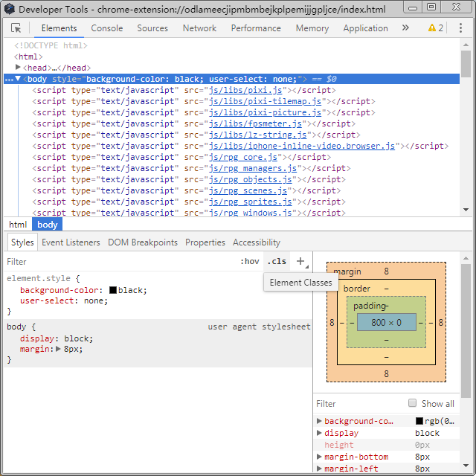Image resolution: width=476 pixels, height=476 pixels.
Task: Toggle the Show all computed styles checkbox
Action: (x=412, y=403)
